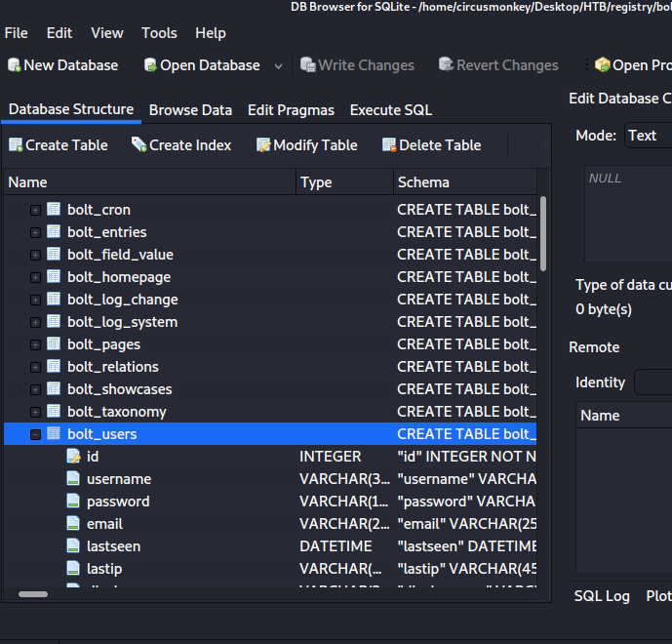Viewport: 672px width, 644px height.
Task: Expand the bolt_relations table node
Action: tap(35, 367)
